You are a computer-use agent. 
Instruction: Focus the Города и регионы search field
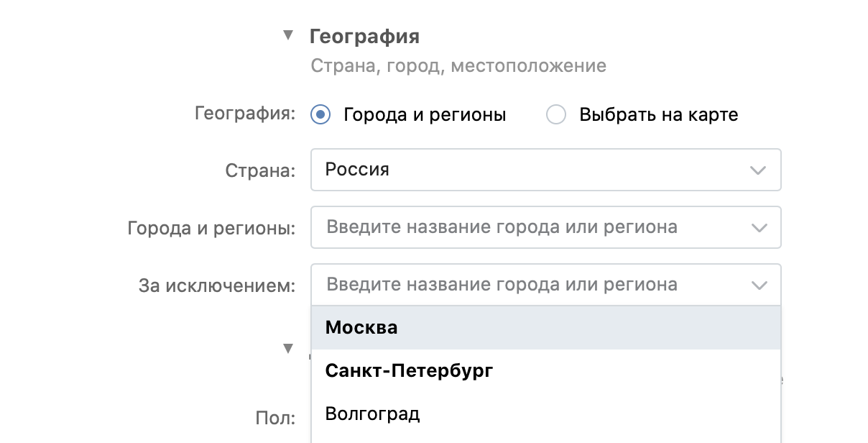tap(545, 227)
